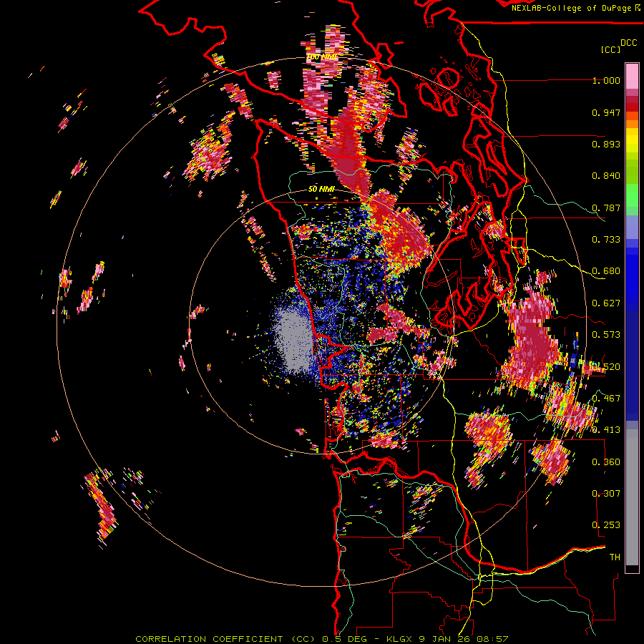The image size is (644, 644).
Task: Pick the black bottom segment of the color bar
Action: pyautogui.click(x=632, y=569)
